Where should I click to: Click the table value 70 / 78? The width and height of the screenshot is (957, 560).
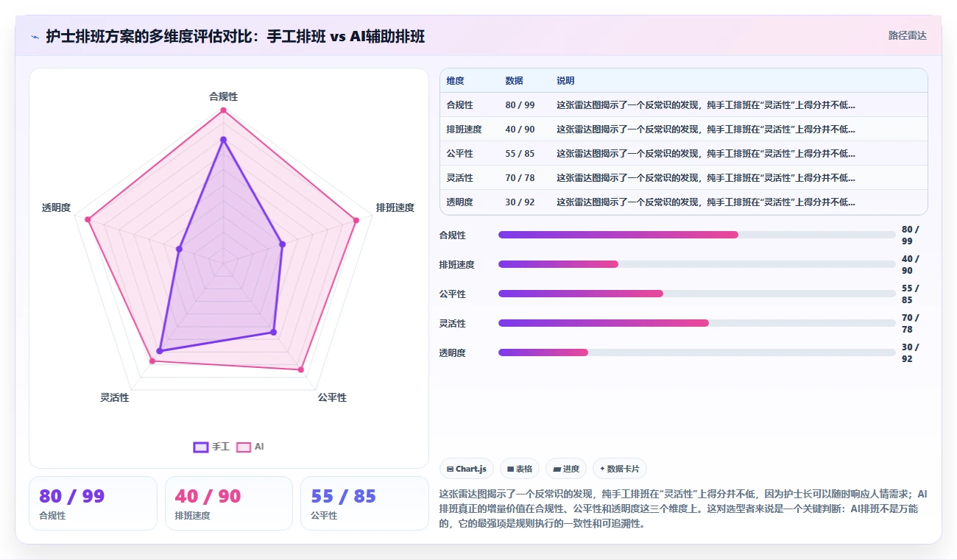520,178
